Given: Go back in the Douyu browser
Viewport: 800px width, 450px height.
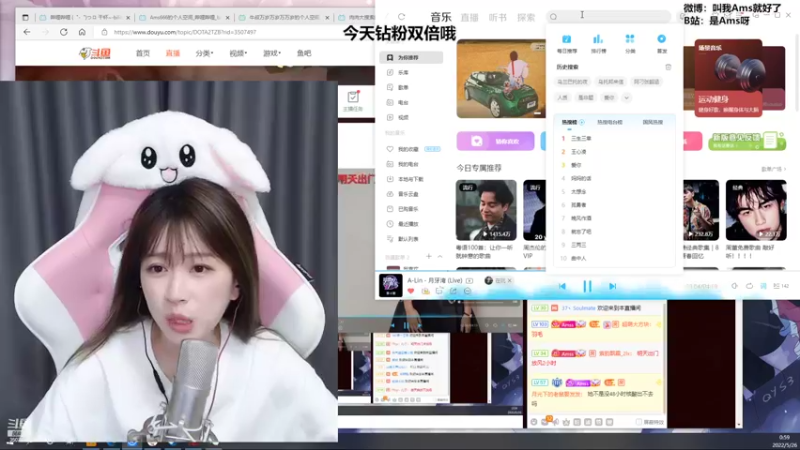Looking at the screenshot, I should (x=27, y=32).
